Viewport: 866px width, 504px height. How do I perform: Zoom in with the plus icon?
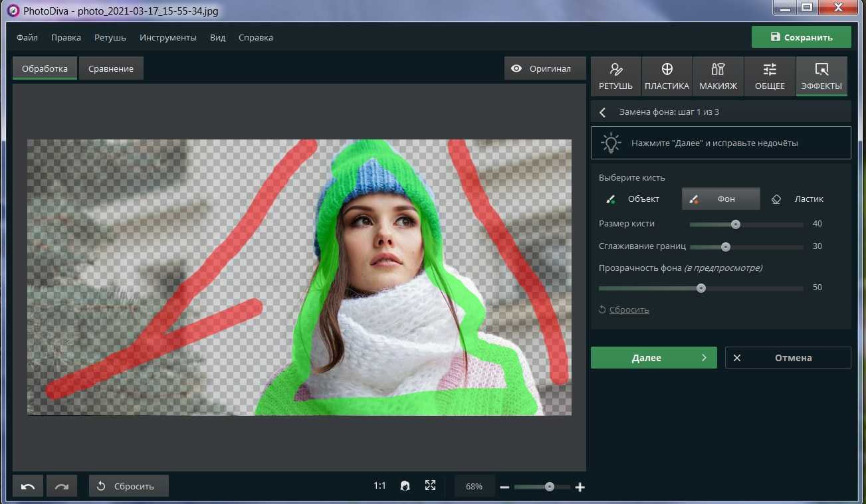tap(580, 487)
